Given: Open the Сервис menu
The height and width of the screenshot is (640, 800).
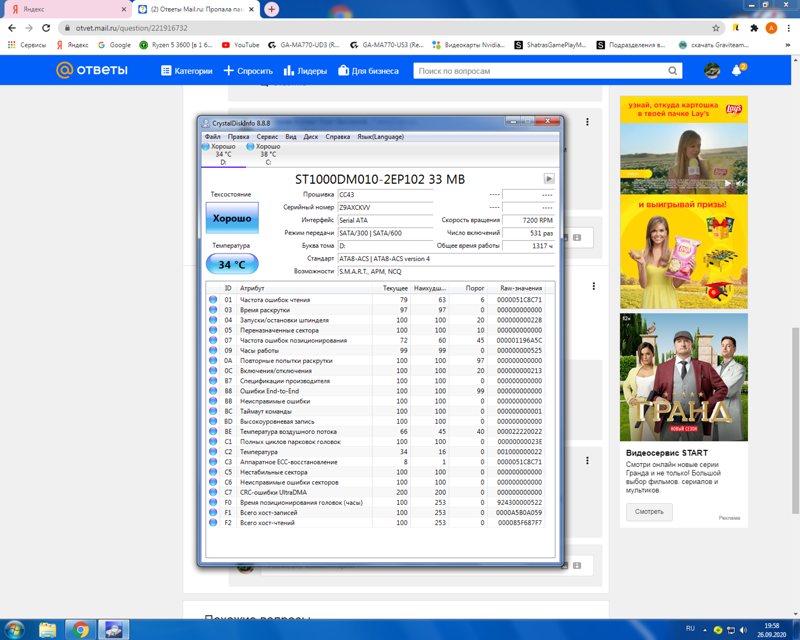Looking at the screenshot, I should (267, 137).
